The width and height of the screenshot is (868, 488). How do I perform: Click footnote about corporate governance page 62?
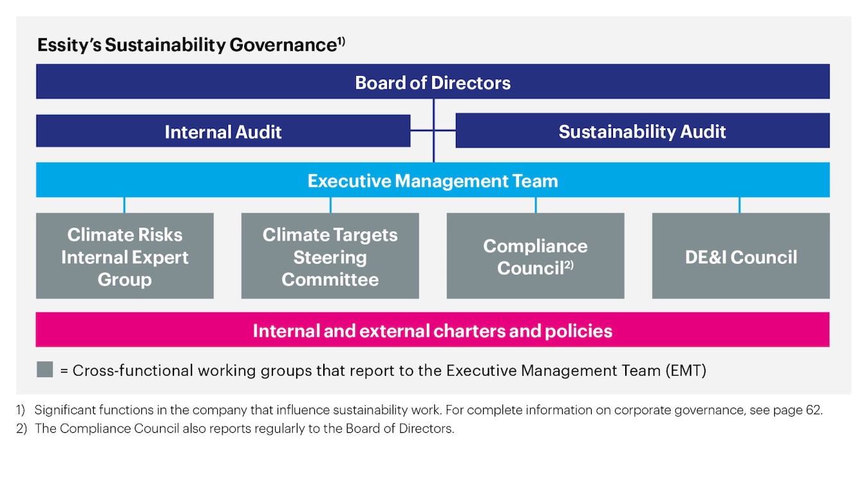430,410
